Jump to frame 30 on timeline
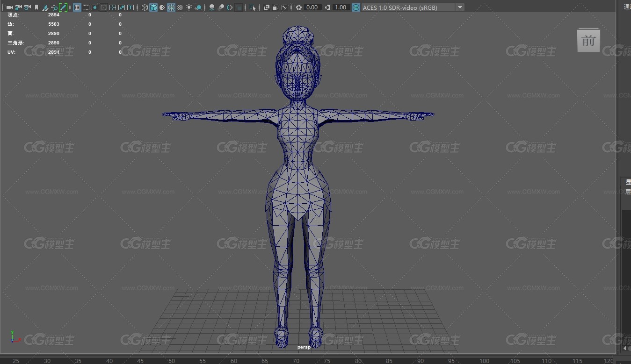Screen dimensions: 631x364 pyautogui.click(x=47, y=361)
